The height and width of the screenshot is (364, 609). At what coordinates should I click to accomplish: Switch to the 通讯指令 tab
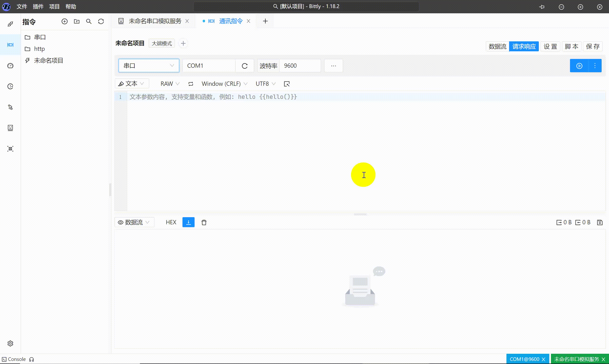230,21
